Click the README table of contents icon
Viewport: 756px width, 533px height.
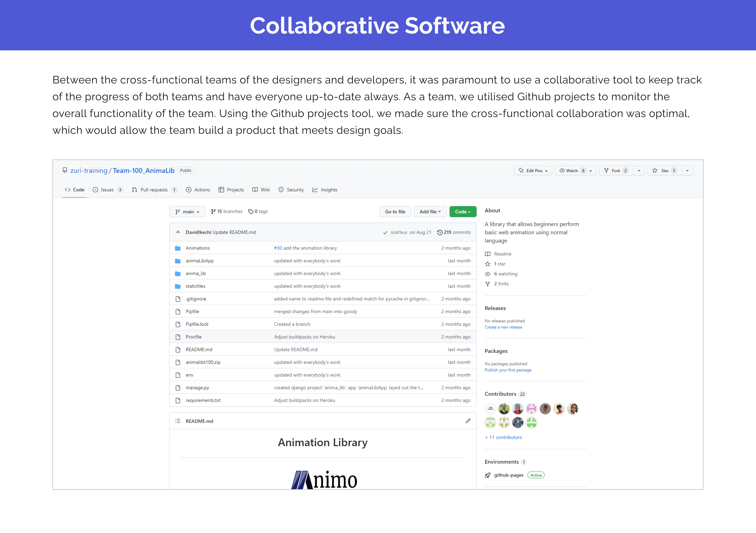click(x=178, y=421)
